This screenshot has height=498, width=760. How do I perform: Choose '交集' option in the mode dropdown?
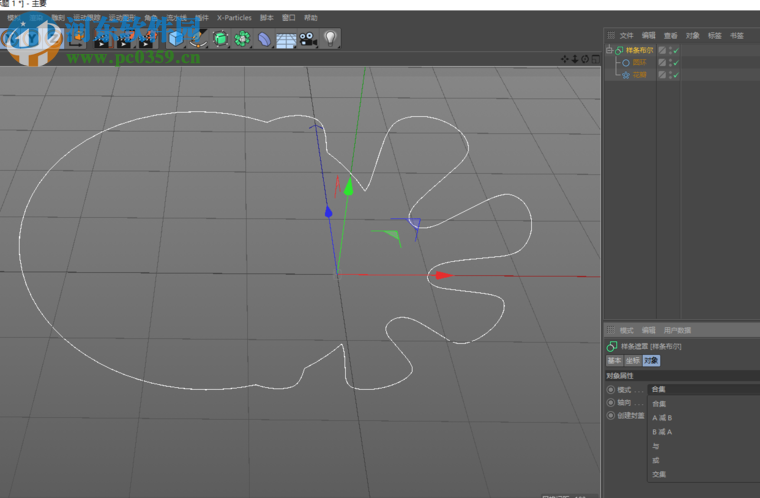658,474
